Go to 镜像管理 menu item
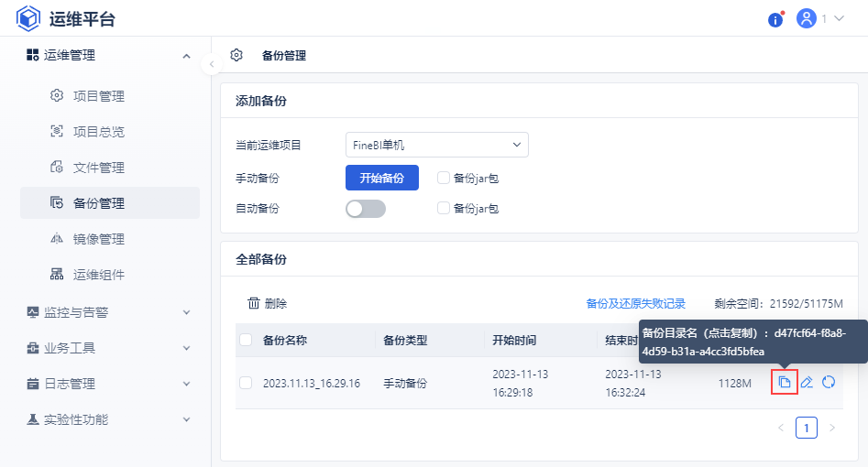The image size is (868, 467). point(98,239)
